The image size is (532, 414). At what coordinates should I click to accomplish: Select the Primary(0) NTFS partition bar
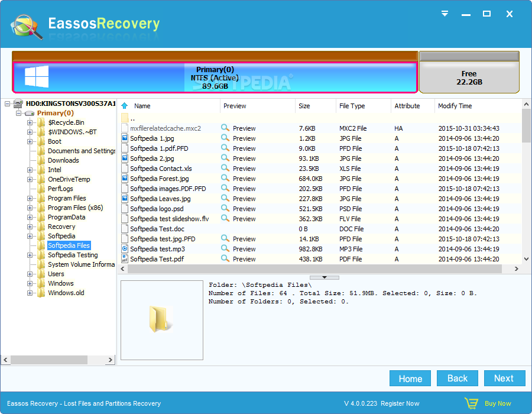tap(215, 77)
